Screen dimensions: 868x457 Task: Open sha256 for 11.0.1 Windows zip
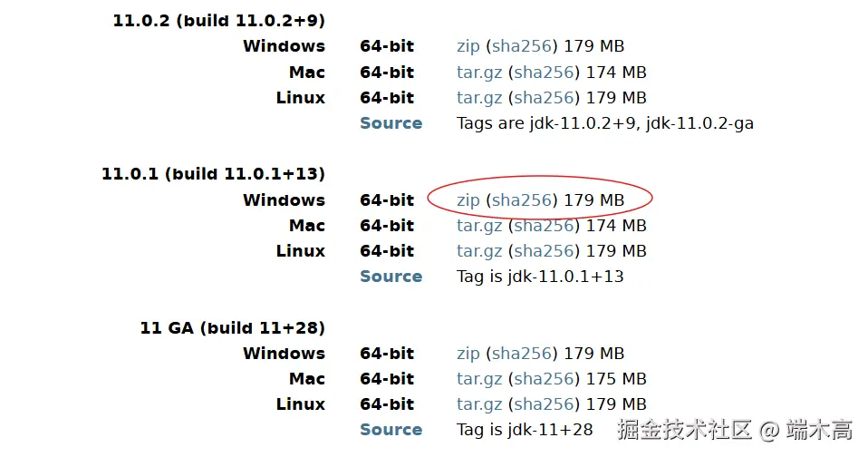[x=522, y=200]
